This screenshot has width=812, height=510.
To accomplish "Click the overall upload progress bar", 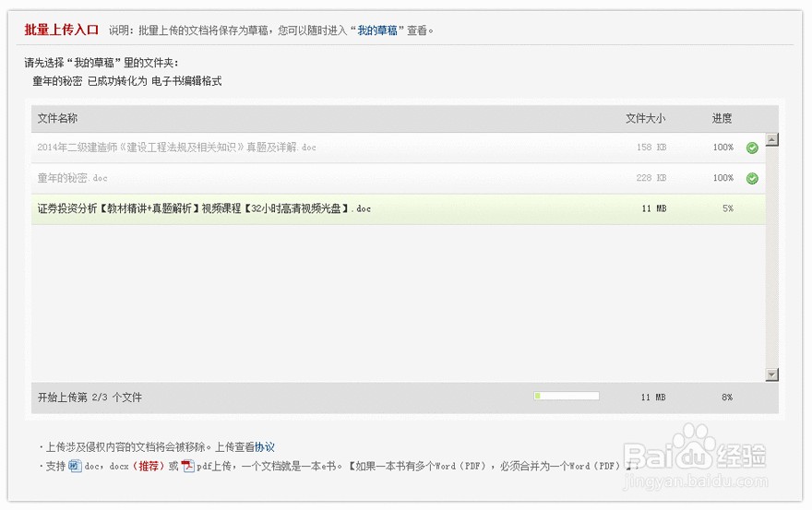I will [567, 396].
